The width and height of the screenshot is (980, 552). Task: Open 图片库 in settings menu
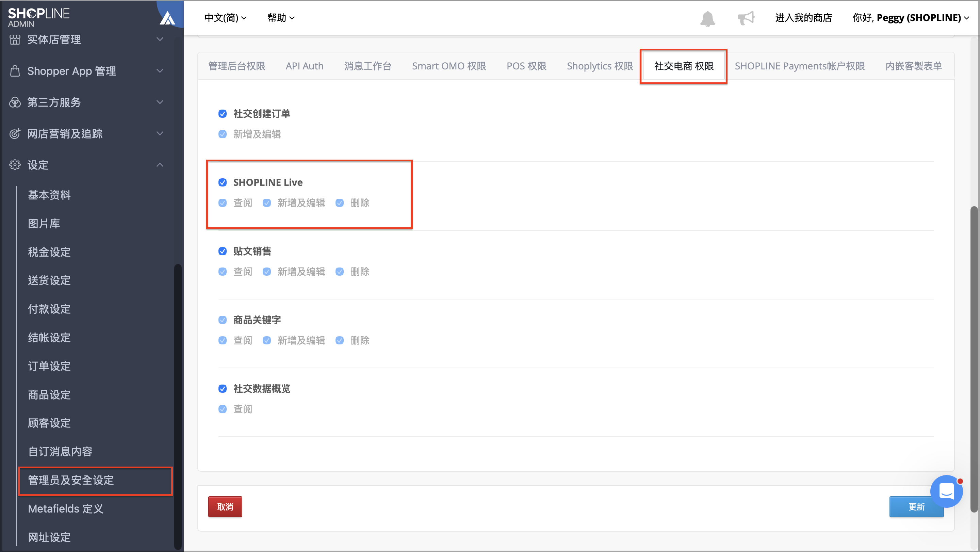[x=44, y=223]
